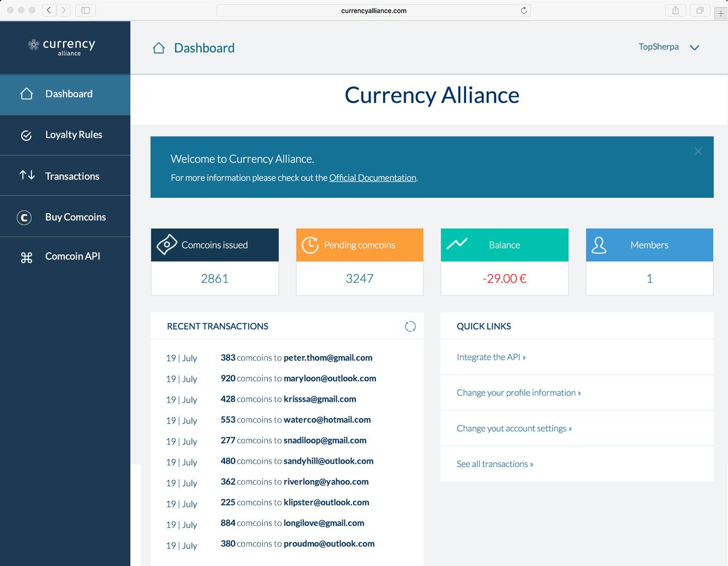
Task: Select the Dashboard home icon in sidebar
Action: (27, 94)
